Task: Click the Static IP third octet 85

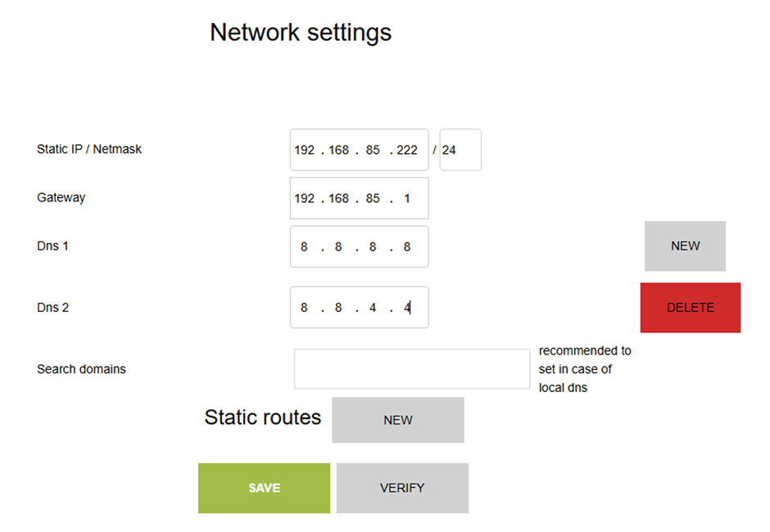Action: point(373,150)
